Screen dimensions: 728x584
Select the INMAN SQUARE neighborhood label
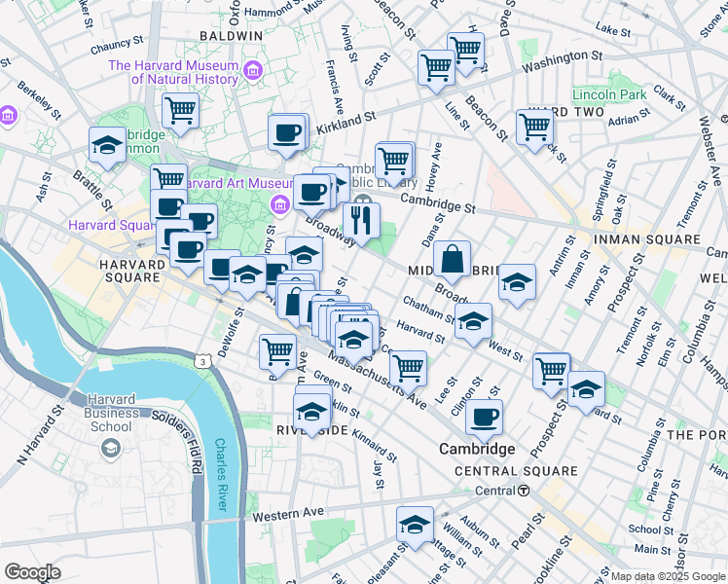click(x=647, y=239)
